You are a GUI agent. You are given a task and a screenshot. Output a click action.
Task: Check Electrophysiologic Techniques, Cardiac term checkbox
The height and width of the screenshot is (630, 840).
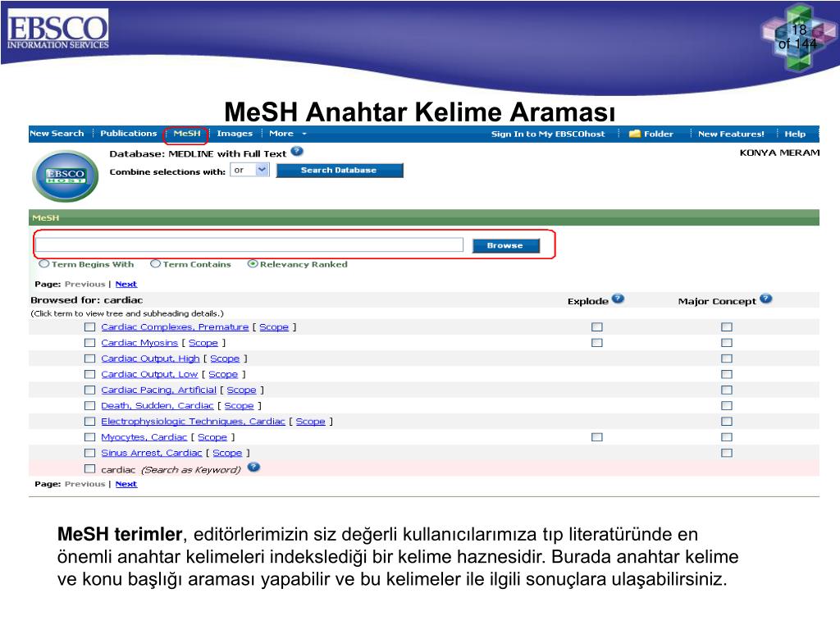click(90, 422)
